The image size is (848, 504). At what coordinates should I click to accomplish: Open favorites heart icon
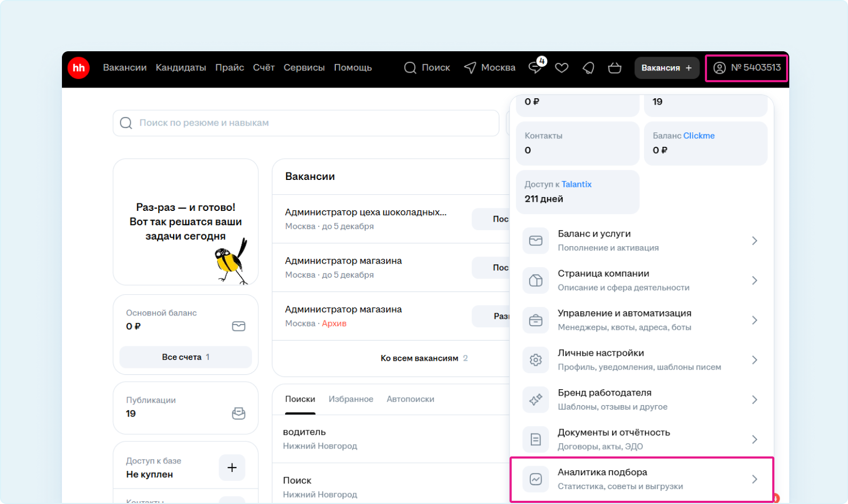tap(561, 68)
